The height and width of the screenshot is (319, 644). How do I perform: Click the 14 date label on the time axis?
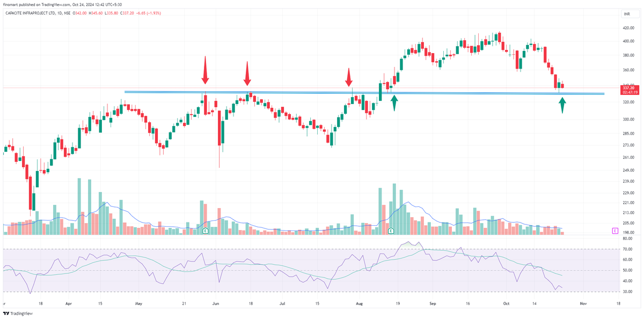click(536, 303)
